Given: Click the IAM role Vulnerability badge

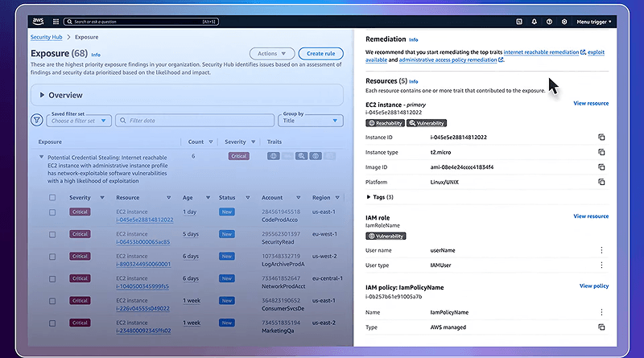Looking at the screenshot, I should [386, 236].
